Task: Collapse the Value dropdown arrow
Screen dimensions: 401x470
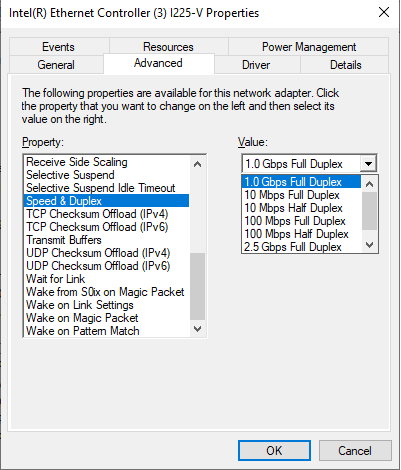Action: (368, 164)
